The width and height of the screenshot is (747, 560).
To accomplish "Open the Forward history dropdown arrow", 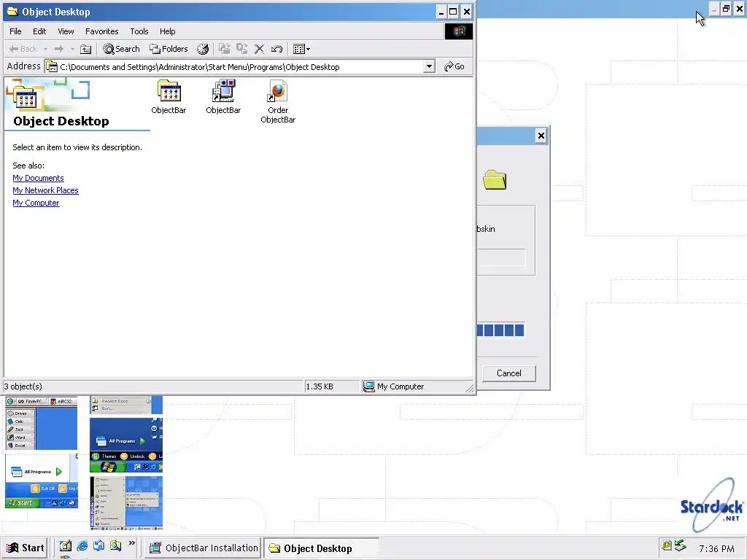I will (72, 49).
